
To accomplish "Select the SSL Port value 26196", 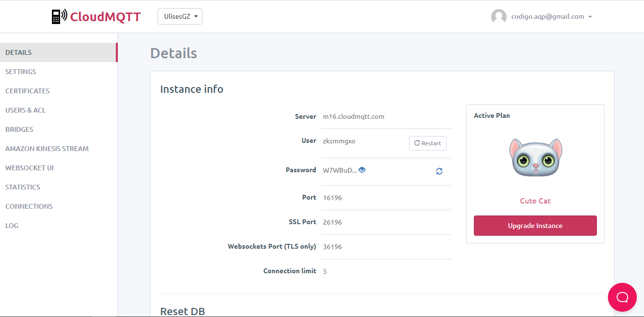I will pyautogui.click(x=333, y=222).
